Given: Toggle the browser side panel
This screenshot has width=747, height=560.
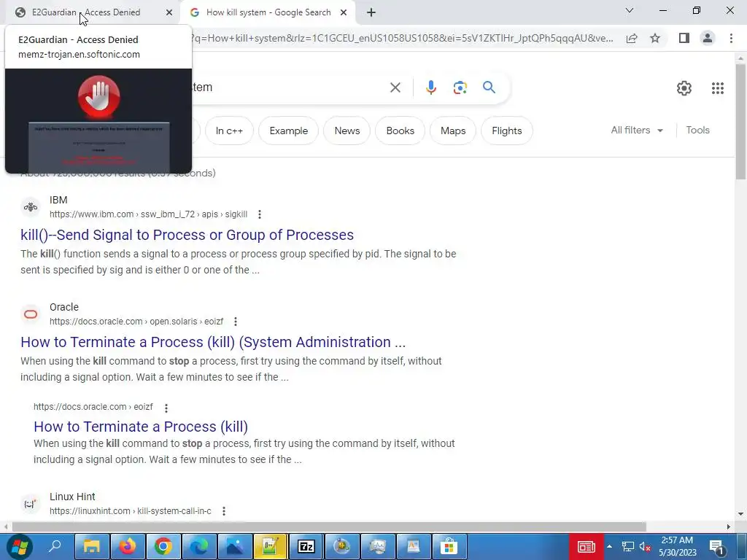Looking at the screenshot, I should 684,38.
